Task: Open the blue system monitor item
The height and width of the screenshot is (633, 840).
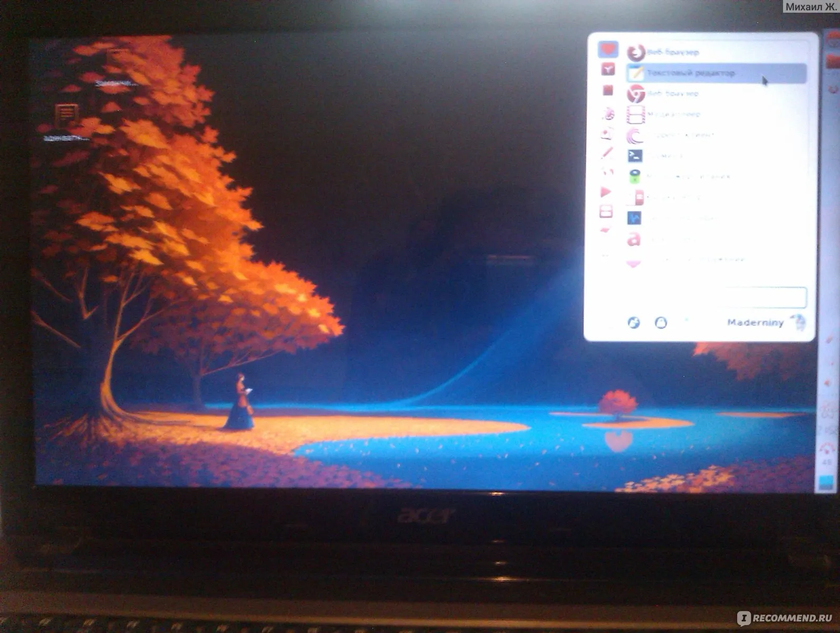Action: pos(715,218)
